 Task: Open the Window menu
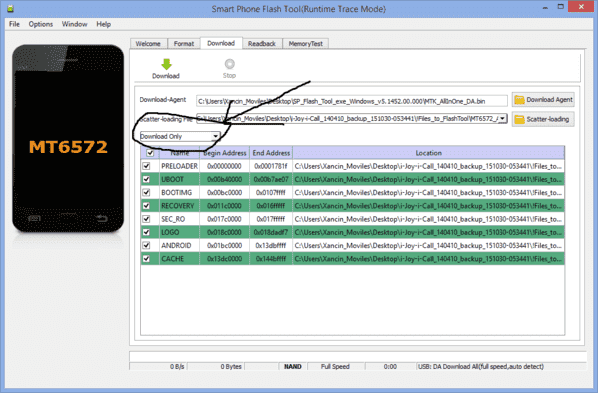coord(74,24)
